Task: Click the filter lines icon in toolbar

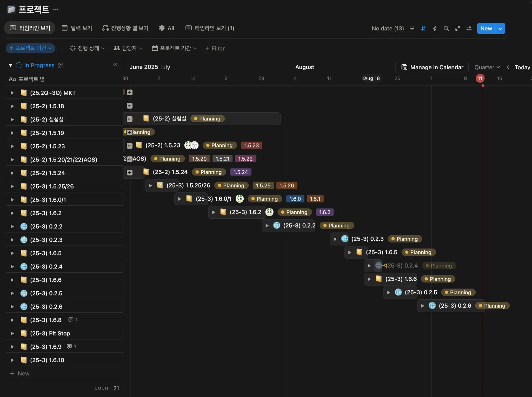Action: (412, 29)
